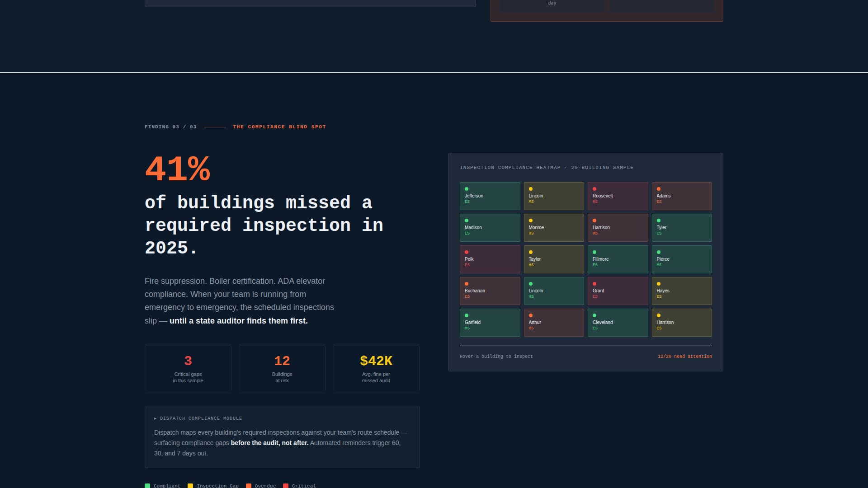The height and width of the screenshot is (488, 868).
Task: Select the Lincoln MS building tile
Action: coord(554,196)
